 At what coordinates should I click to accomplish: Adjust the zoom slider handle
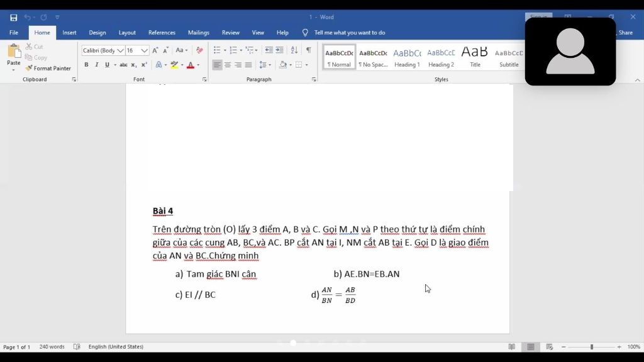pos(592,347)
